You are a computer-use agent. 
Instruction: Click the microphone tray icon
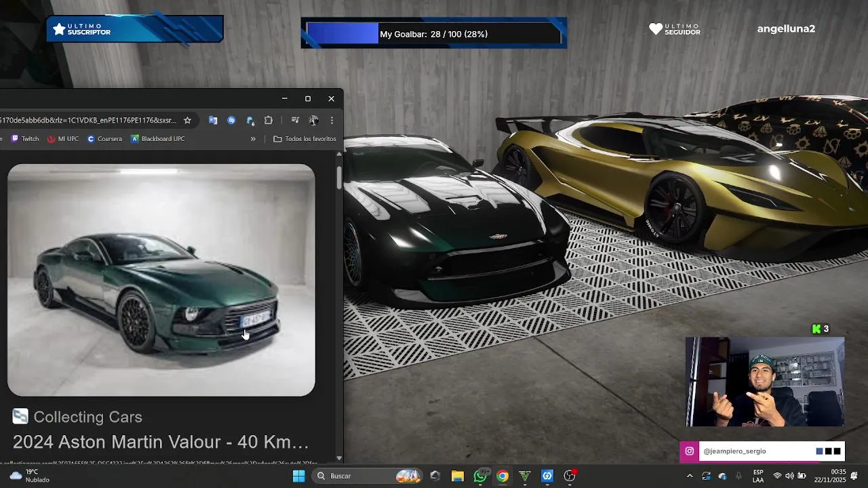coord(739,476)
